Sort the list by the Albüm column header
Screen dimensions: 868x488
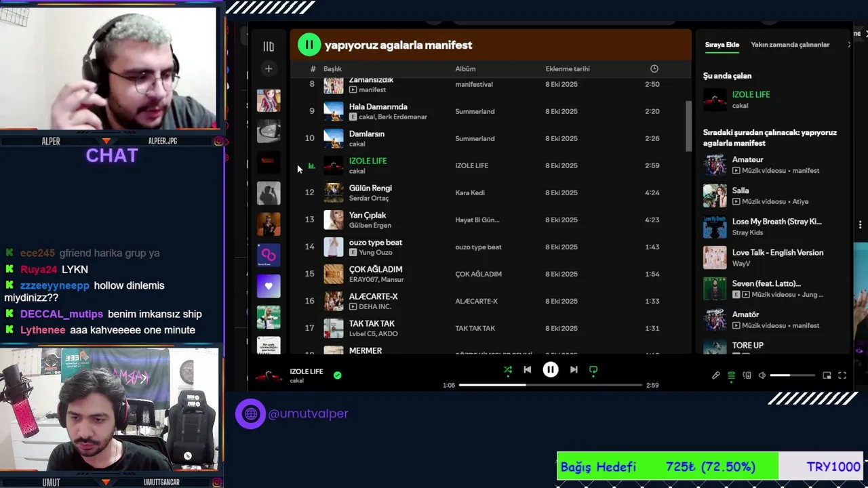pyautogui.click(x=465, y=68)
